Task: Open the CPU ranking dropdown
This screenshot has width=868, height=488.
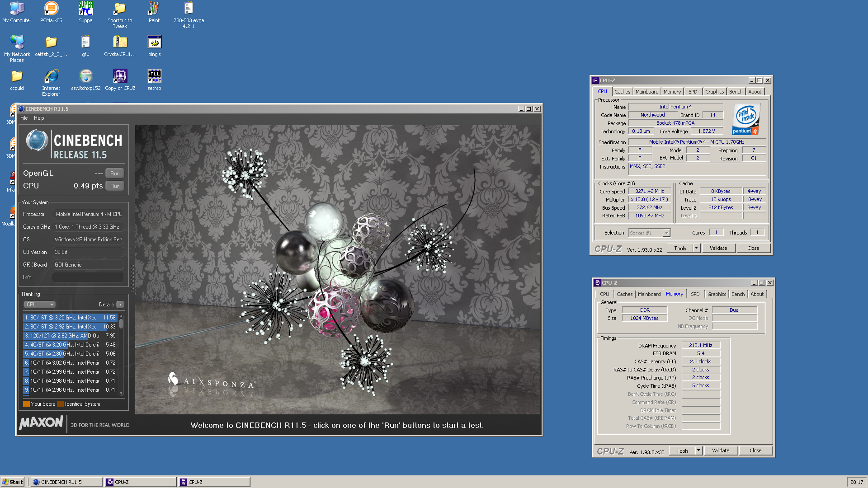Action: [39, 305]
